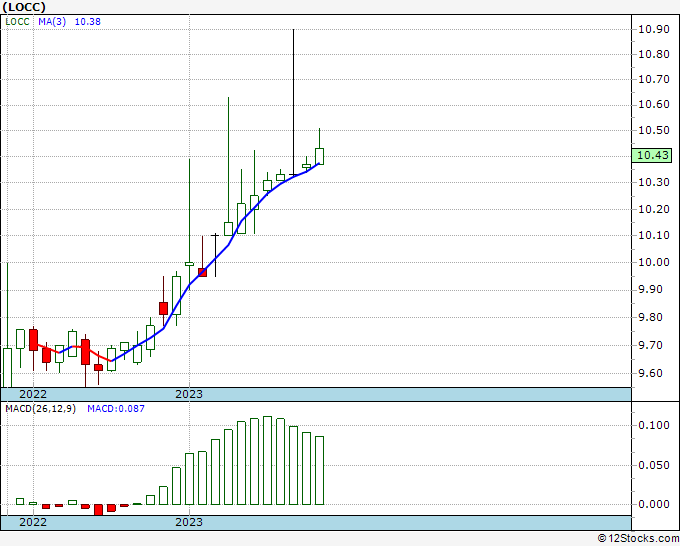Click the 0.000 MACD axis label

653,504
